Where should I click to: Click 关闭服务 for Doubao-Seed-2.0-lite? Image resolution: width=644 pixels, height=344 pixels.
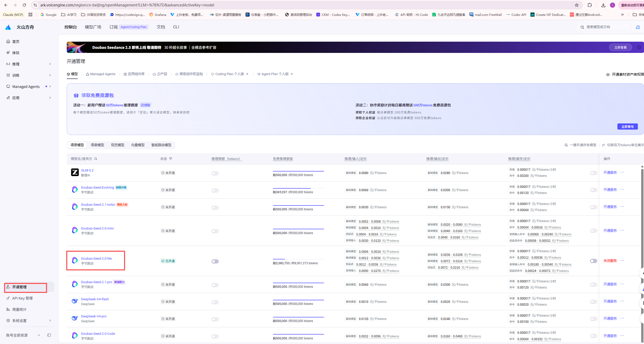(610, 261)
